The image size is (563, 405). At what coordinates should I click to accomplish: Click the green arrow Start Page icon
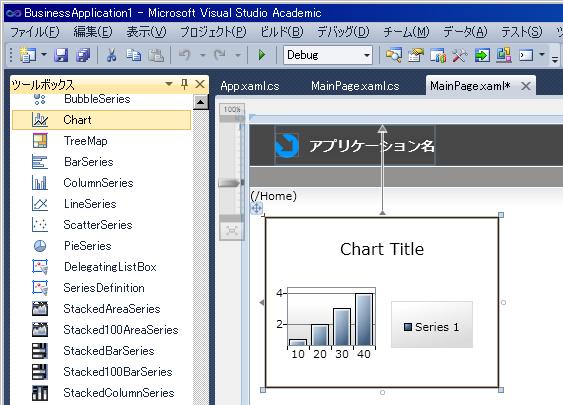[482, 55]
